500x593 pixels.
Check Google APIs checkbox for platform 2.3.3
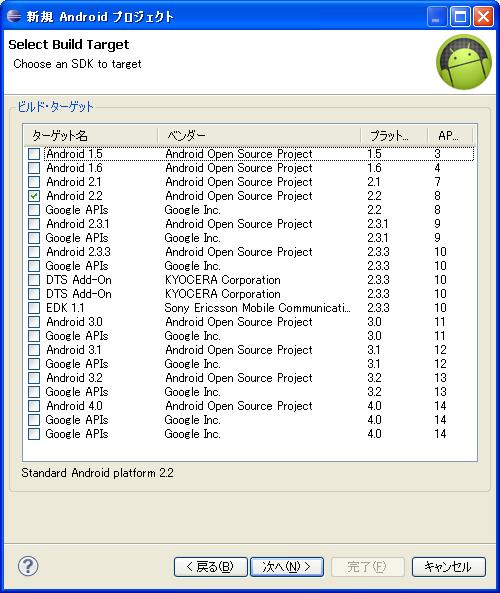coord(34,266)
